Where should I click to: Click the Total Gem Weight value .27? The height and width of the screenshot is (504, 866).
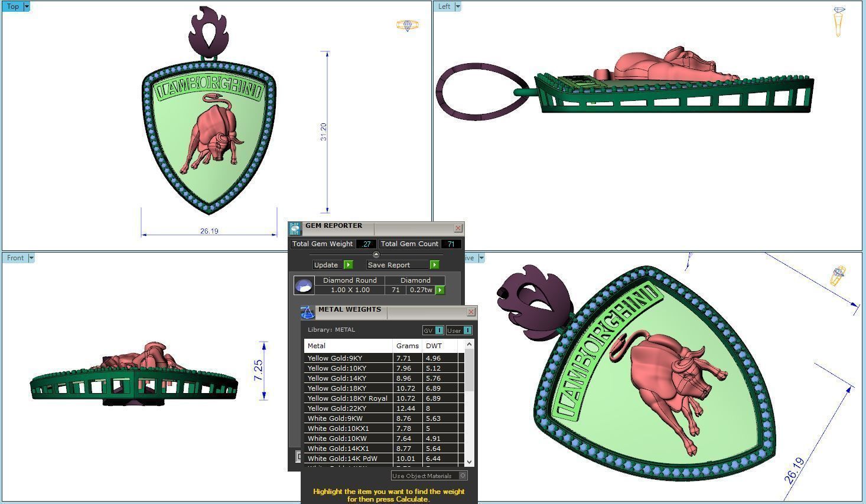coord(366,244)
